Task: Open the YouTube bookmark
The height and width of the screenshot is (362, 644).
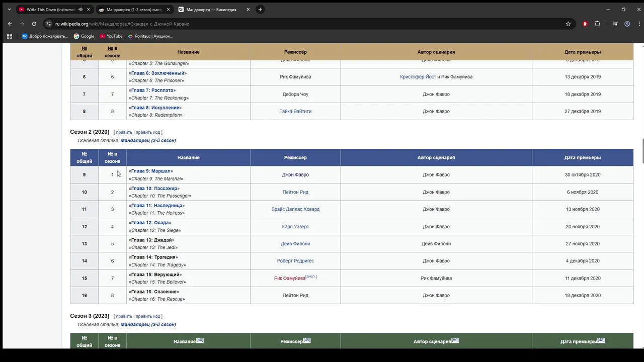Action: 111,36
